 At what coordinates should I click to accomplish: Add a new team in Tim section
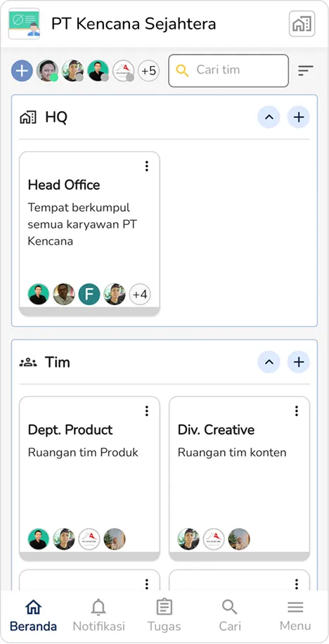click(x=299, y=362)
